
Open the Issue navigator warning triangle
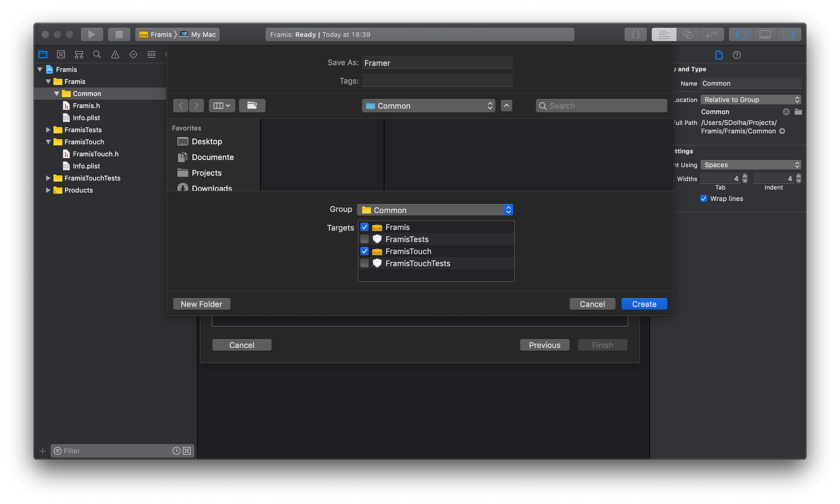tap(114, 54)
